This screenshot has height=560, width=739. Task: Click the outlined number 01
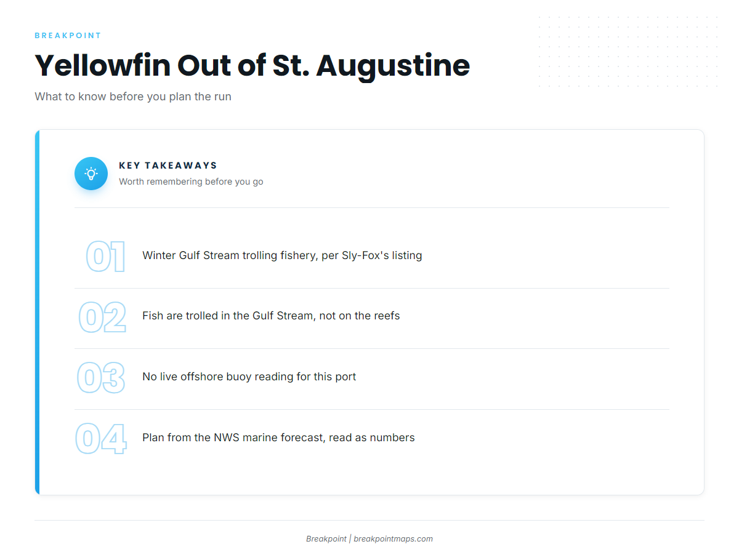point(105,257)
